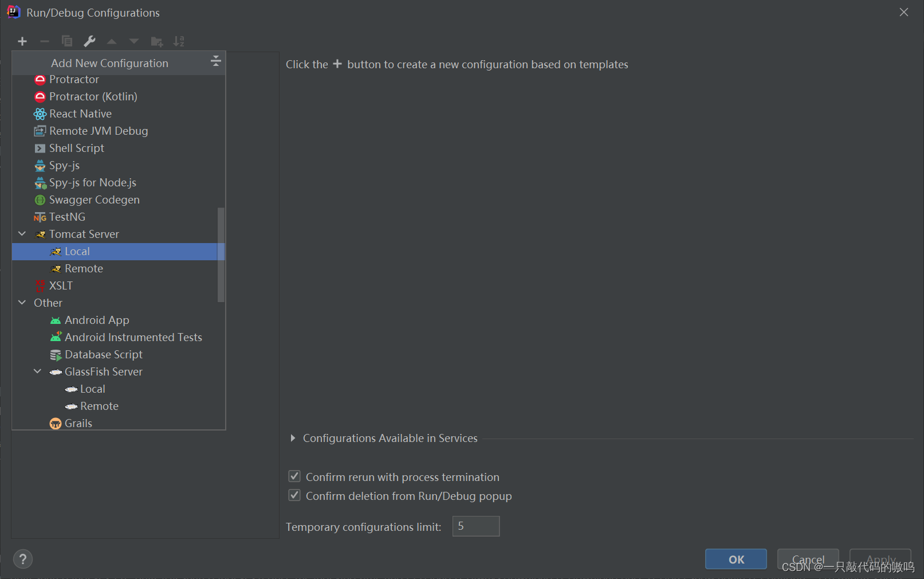Click the Android App icon

[x=56, y=320]
